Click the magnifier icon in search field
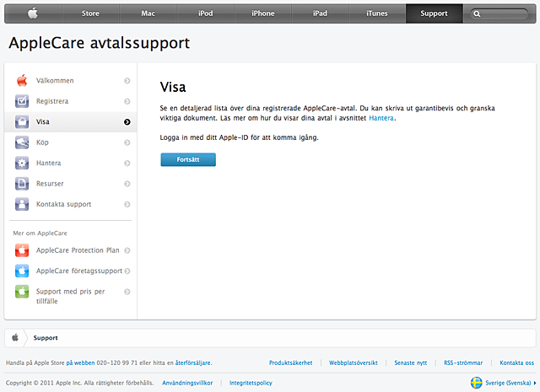The height and width of the screenshot is (392, 540). [477, 13]
